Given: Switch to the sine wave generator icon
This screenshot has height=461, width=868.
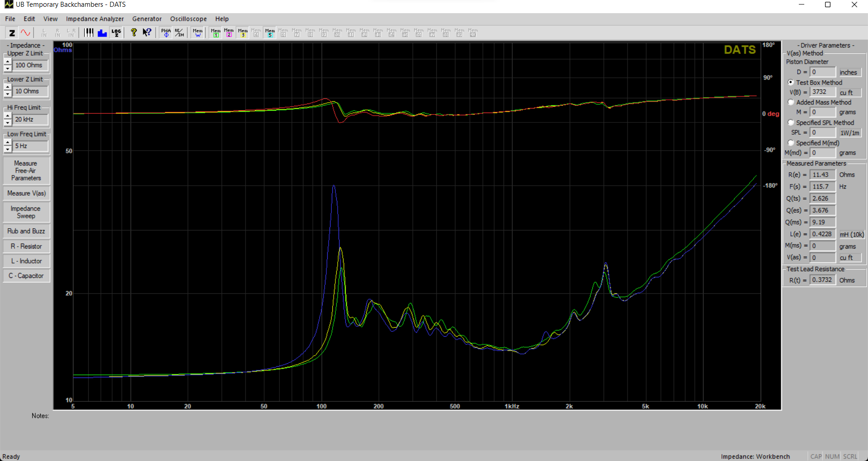Looking at the screenshot, I should [25, 33].
